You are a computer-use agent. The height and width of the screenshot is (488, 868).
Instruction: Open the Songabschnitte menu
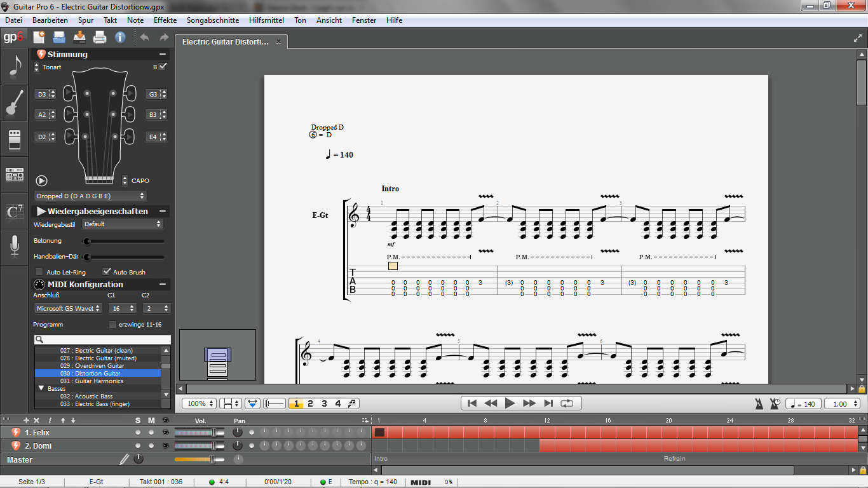tap(213, 20)
